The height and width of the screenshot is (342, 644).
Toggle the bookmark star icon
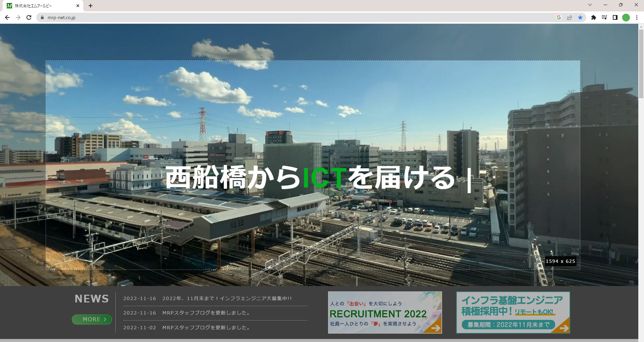click(580, 17)
